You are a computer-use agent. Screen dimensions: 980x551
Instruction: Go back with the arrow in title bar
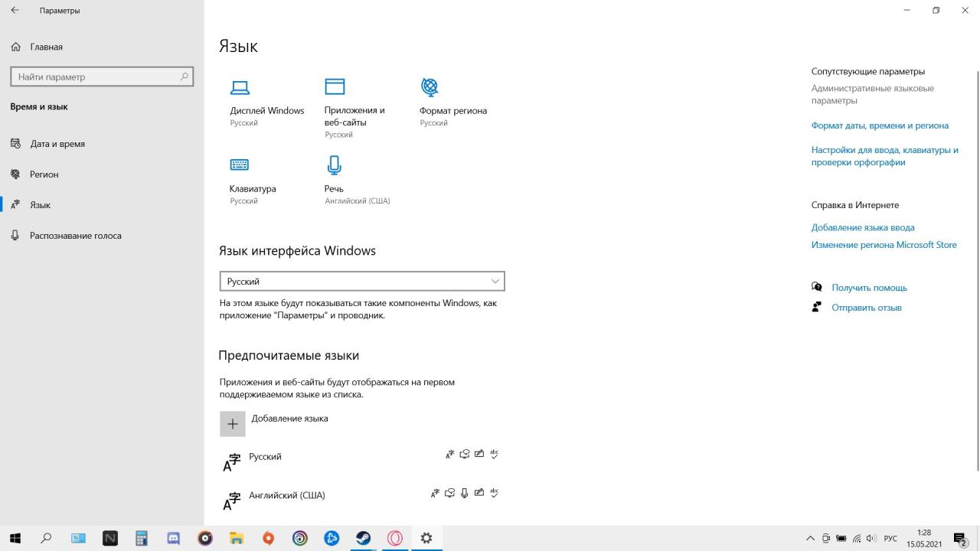coord(15,11)
